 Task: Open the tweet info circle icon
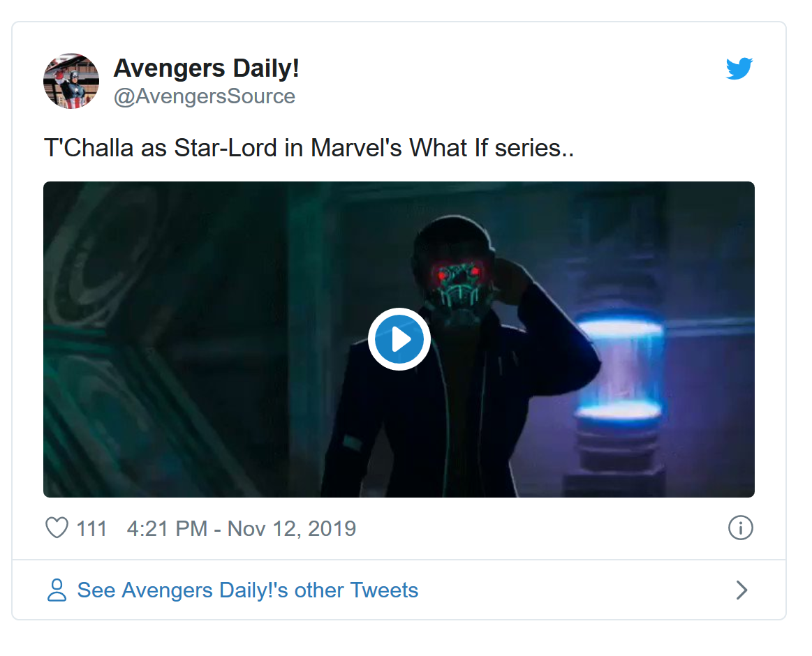(740, 528)
